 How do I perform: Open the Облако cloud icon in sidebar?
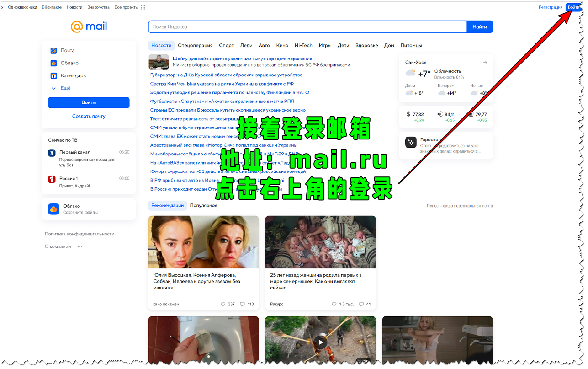pos(53,63)
